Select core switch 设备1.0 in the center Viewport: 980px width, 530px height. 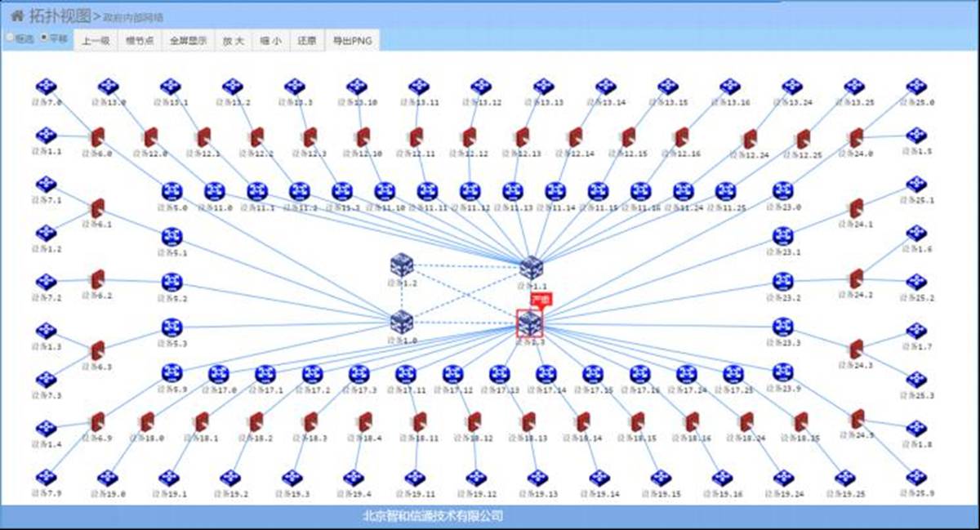point(401,323)
